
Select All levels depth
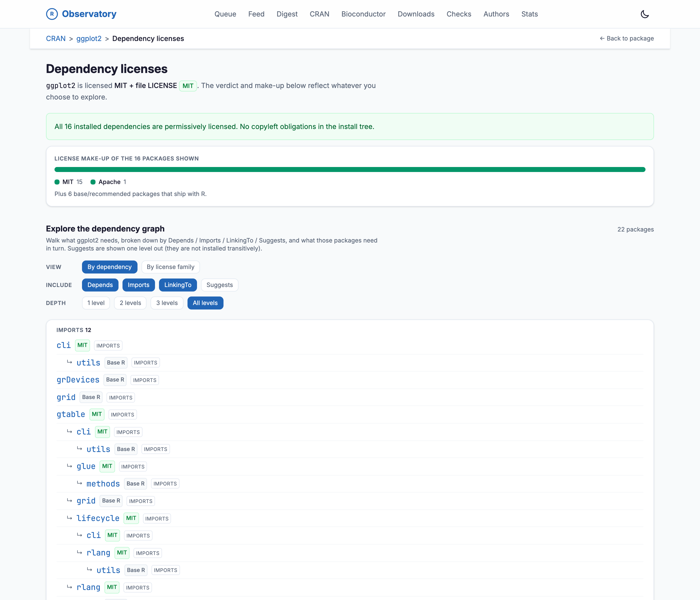coord(205,303)
